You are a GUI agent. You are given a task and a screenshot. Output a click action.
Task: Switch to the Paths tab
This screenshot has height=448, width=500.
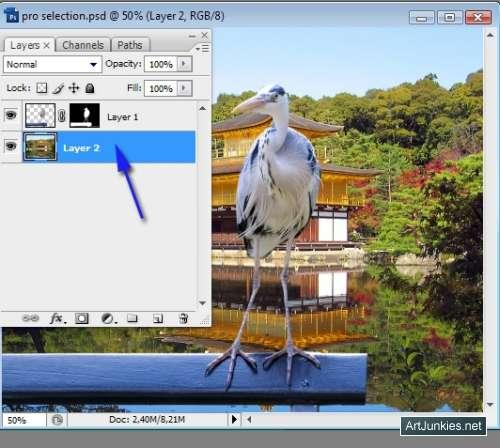coord(130,45)
